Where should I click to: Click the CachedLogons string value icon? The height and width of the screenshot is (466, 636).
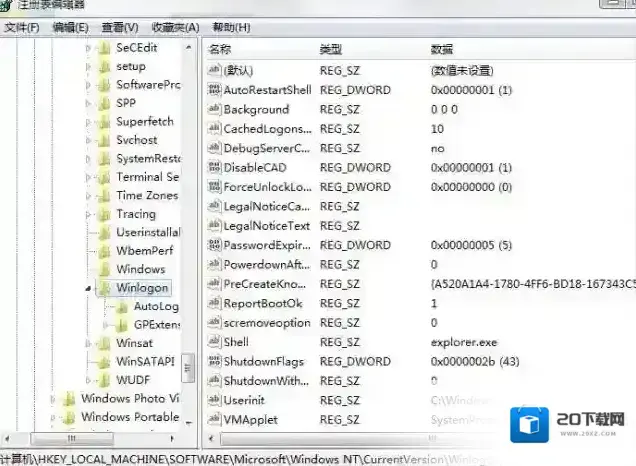[214, 129]
